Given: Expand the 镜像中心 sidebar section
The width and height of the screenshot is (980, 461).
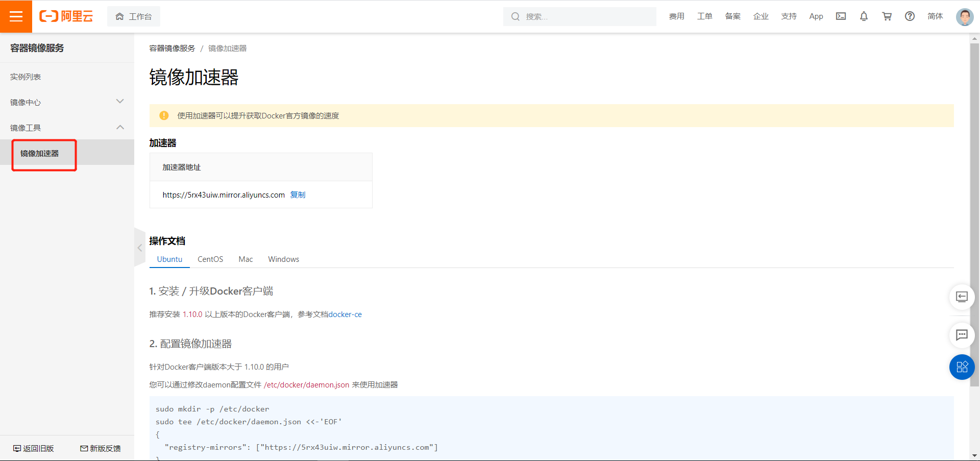Looking at the screenshot, I should (120, 102).
